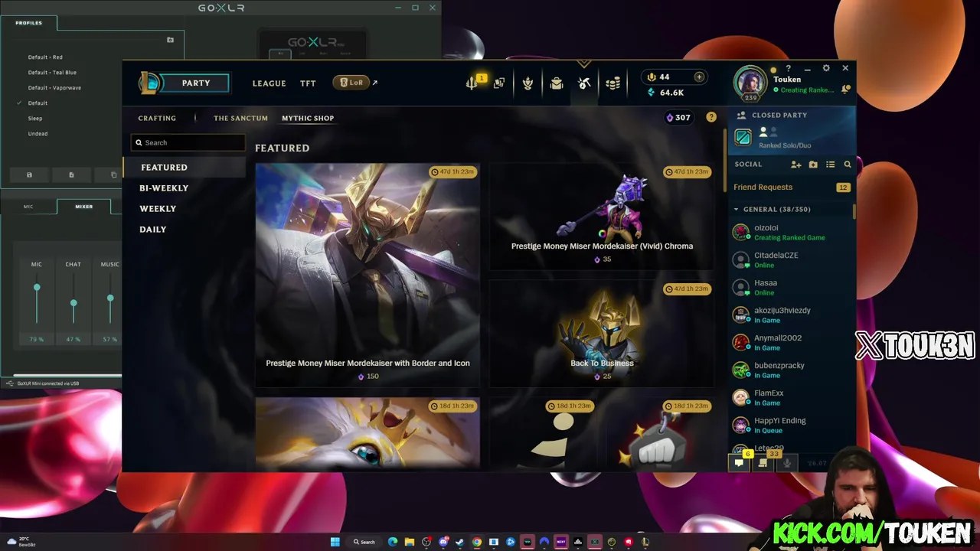Select friend HappYi Ending in the list
Image resolution: width=980 pixels, height=551 pixels.
tap(791, 425)
